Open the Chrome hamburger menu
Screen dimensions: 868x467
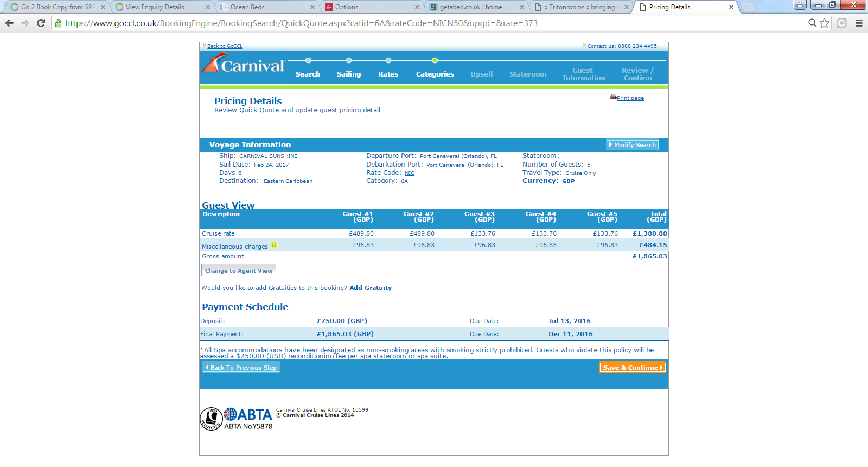tap(859, 23)
